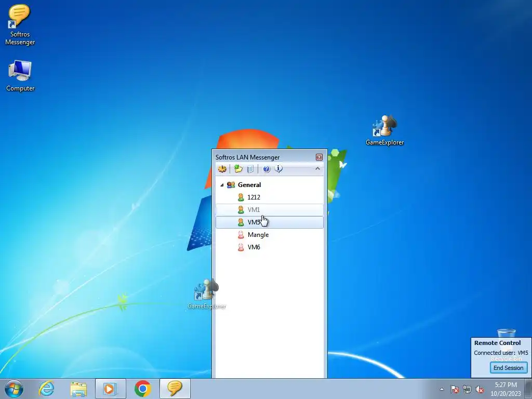Select the General group name
Screen dimensions: 532x399
[249, 185]
